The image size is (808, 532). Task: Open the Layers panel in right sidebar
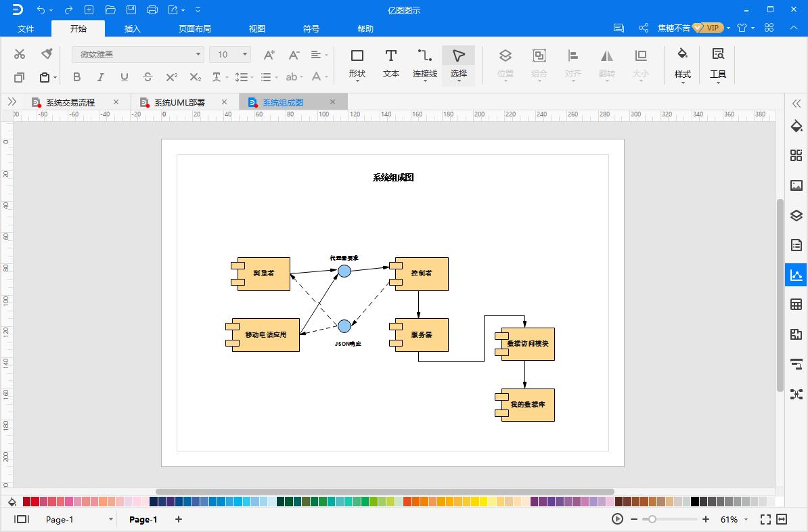pos(796,216)
